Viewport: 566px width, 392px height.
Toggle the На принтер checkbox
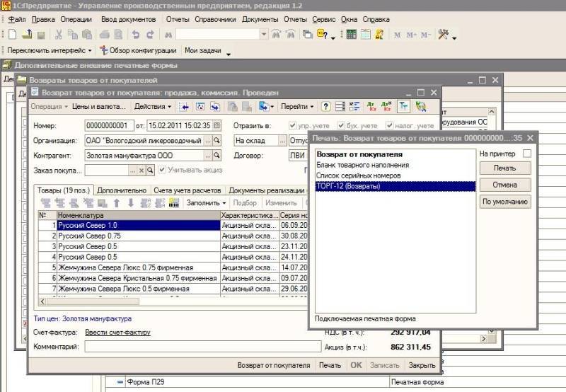(526, 153)
